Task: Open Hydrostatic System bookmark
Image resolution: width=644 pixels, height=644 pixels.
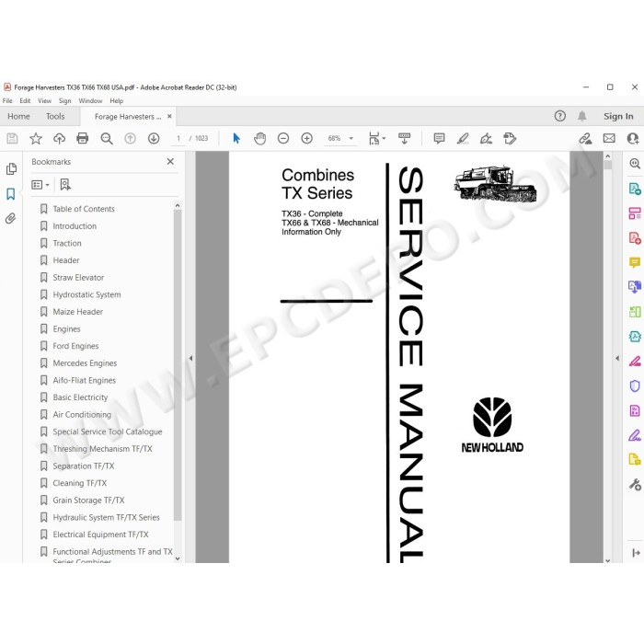Action: [87, 295]
